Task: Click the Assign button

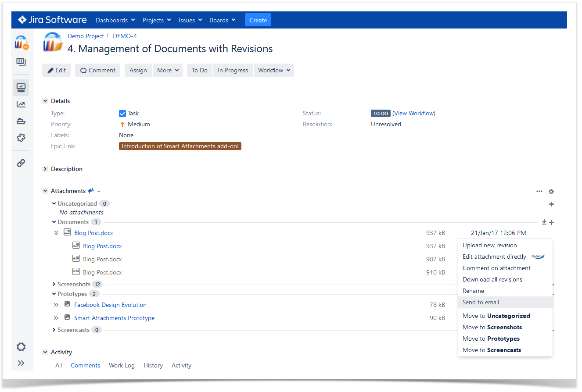Action: (x=138, y=70)
